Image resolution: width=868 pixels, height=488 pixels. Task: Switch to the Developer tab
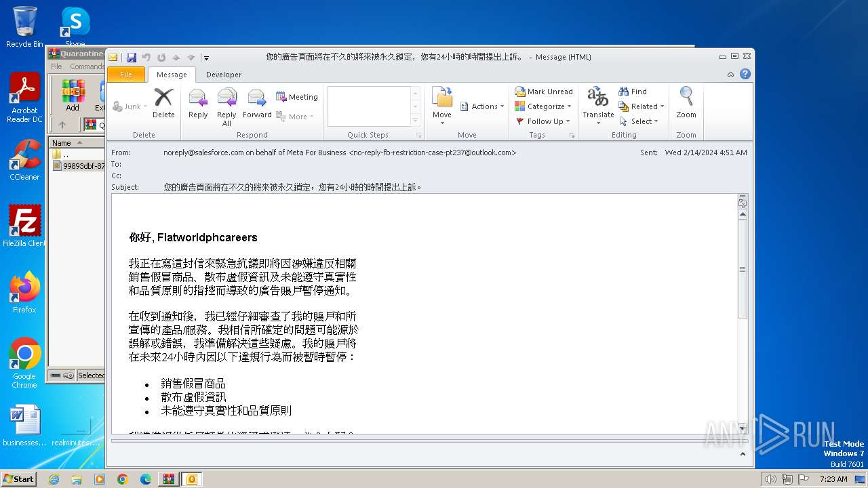coord(224,75)
